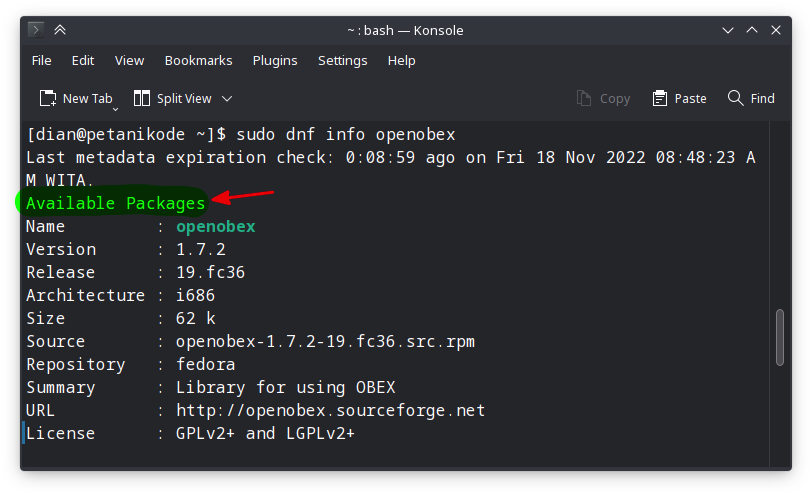Open the Bookmarks menu

(x=198, y=61)
